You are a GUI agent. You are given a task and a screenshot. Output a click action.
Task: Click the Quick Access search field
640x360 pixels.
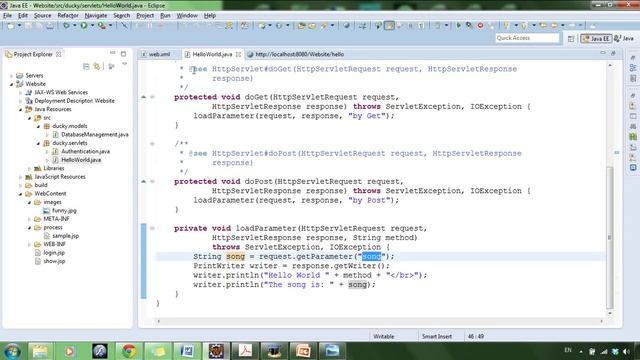[527, 38]
